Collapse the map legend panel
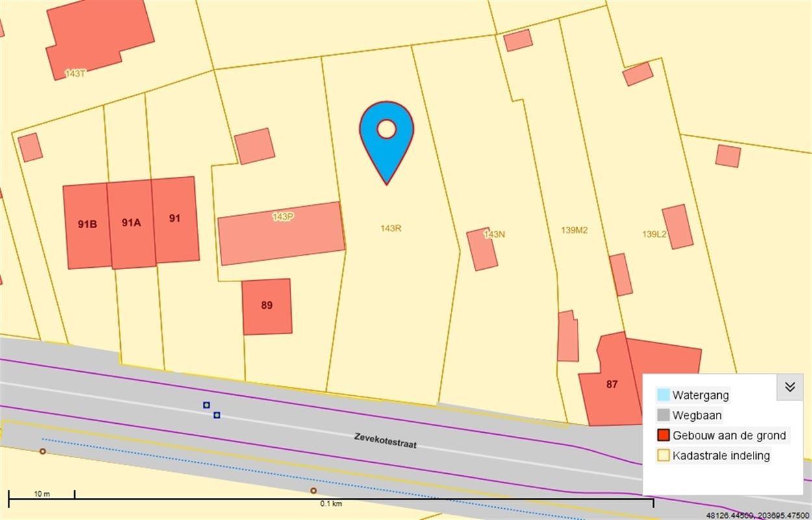 click(790, 387)
